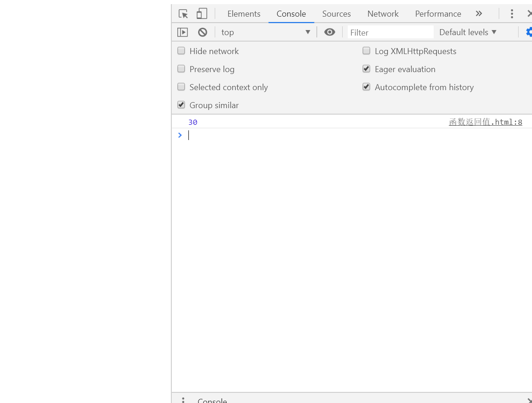Select the Console drawer tab at bottom
The image size is (532, 403).
click(x=212, y=400)
